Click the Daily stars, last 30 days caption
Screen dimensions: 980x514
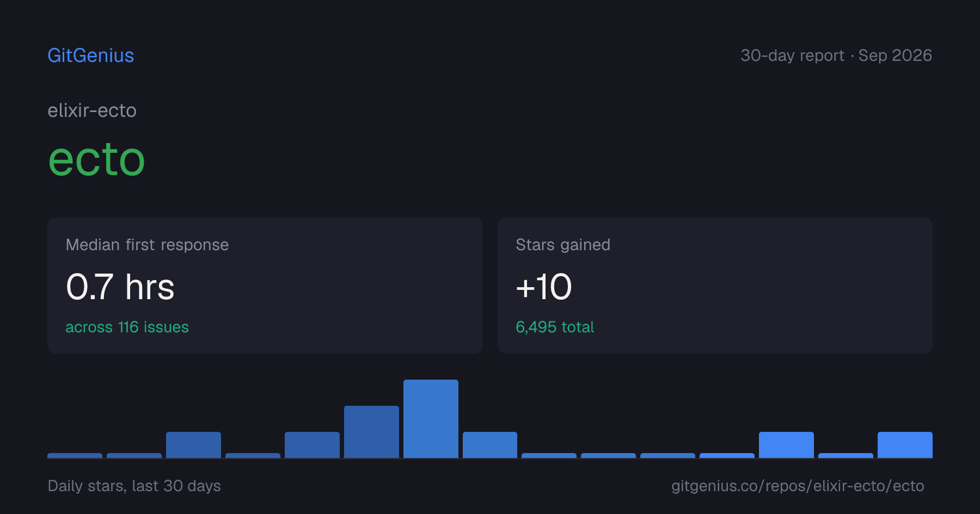point(134,486)
